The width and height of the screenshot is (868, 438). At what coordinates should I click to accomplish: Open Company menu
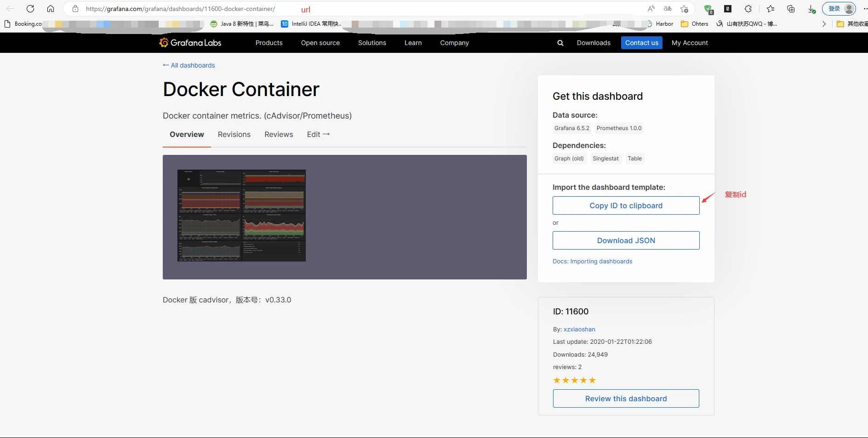click(454, 43)
